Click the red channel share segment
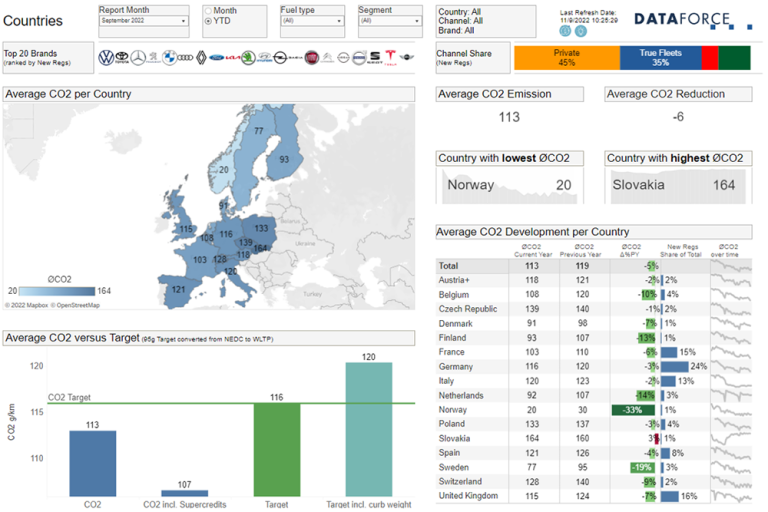Image resolution: width=768 pixels, height=512 pixels. click(x=709, y=57)
